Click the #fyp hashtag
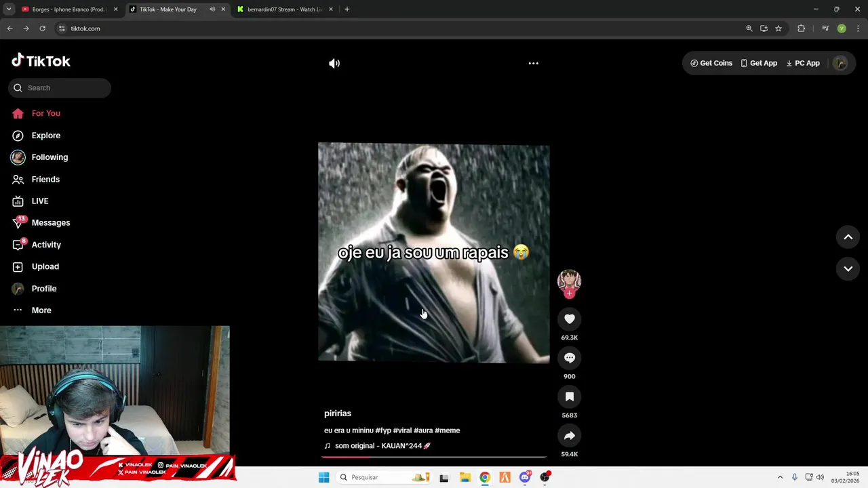868x488 pixels. click(x=383, y=430)
